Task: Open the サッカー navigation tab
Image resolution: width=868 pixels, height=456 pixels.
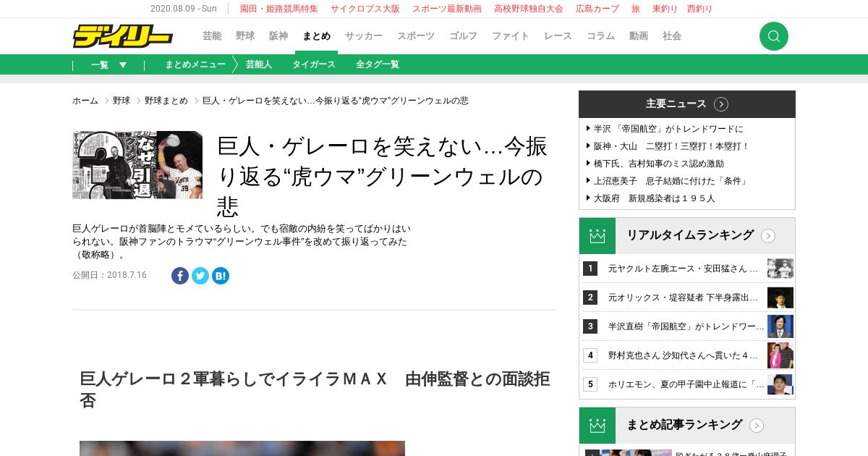Action: click(364, 36)
